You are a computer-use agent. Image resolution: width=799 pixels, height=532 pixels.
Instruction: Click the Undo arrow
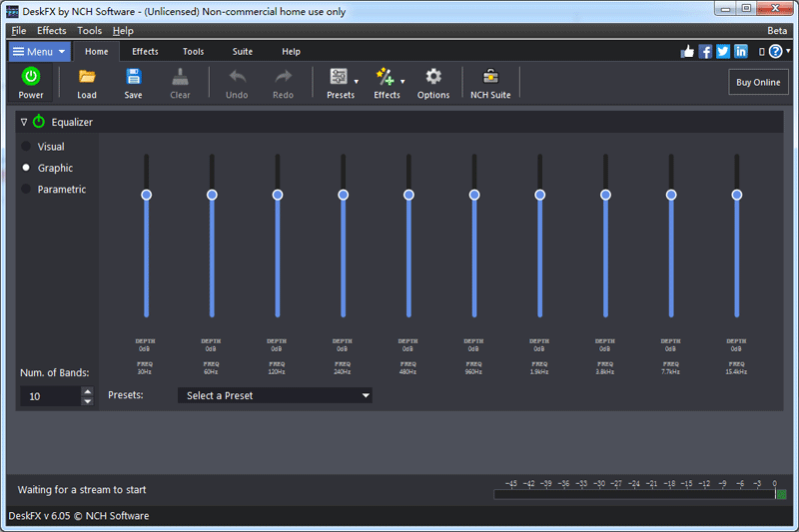pos(237,84)
